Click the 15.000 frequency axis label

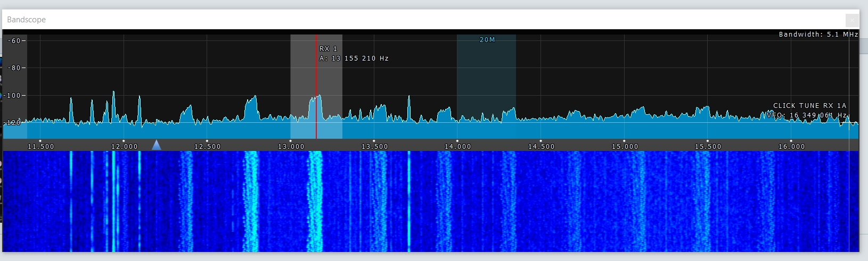click(x=625, y=147)
